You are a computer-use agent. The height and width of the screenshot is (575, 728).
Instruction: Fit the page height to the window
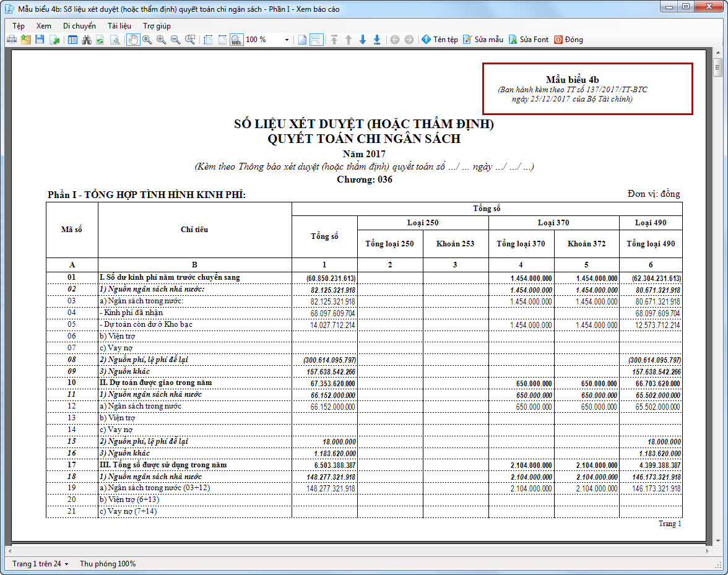pos(208,40)
